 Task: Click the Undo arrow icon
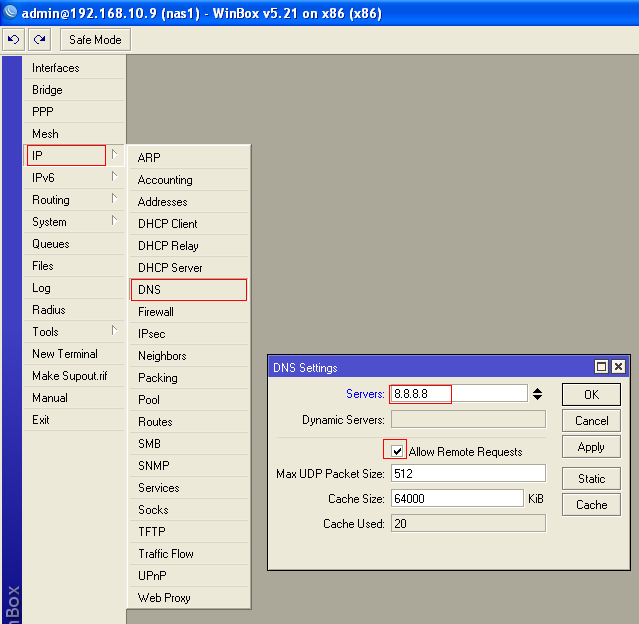[x=14, y=40]
